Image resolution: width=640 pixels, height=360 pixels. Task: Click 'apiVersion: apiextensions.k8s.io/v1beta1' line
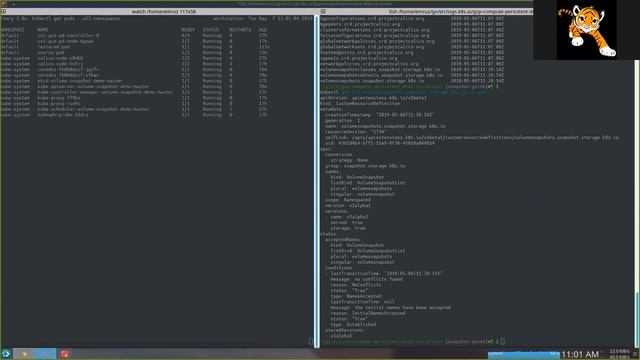click(x=373, y=98)
